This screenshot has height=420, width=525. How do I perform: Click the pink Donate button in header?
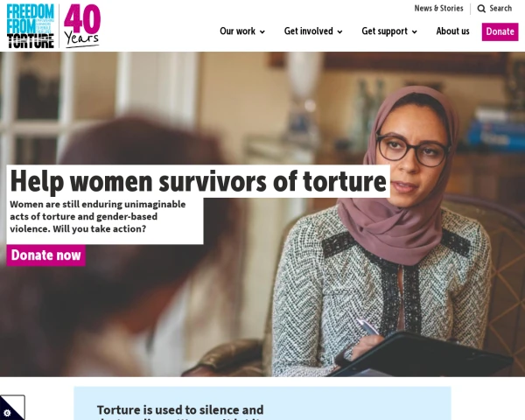pos(500,31)
